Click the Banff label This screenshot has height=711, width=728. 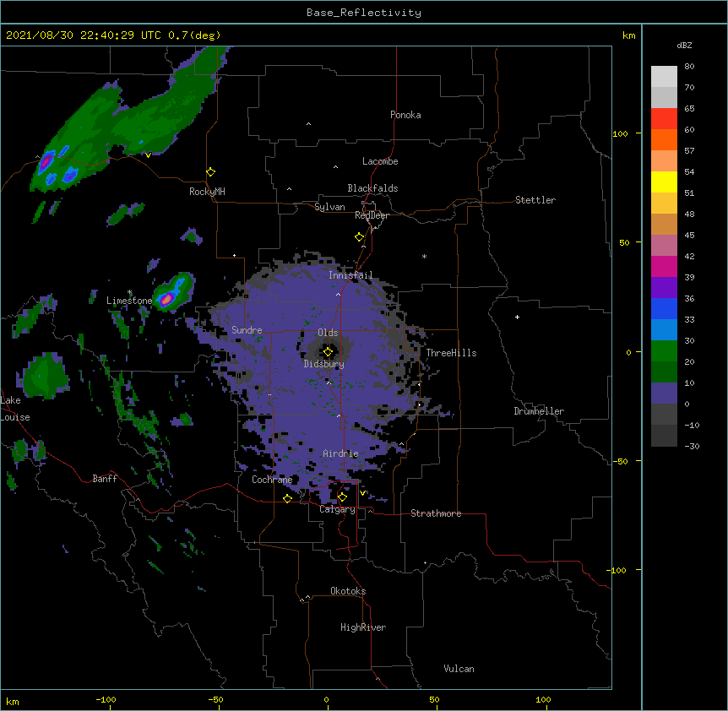tap(105, 479)
